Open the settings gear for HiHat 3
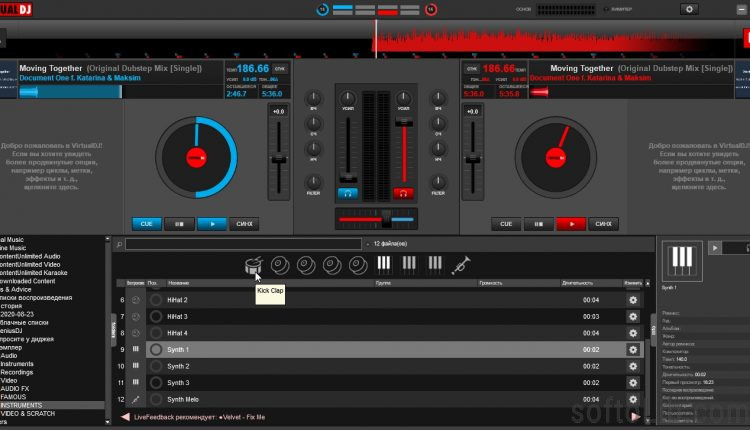 tap(633, 317)
